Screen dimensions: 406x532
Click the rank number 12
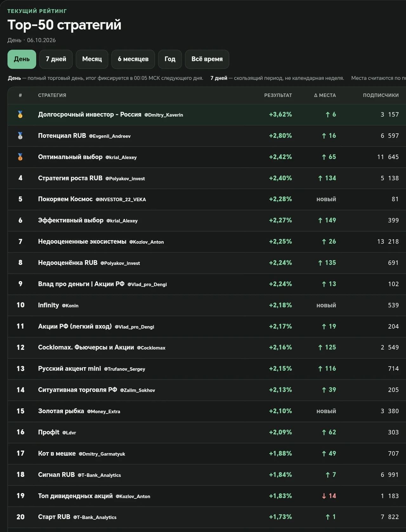click(x=20, y=347)
